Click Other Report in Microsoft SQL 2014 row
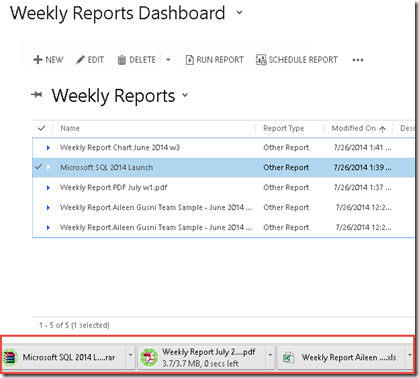 pos(286,167)
